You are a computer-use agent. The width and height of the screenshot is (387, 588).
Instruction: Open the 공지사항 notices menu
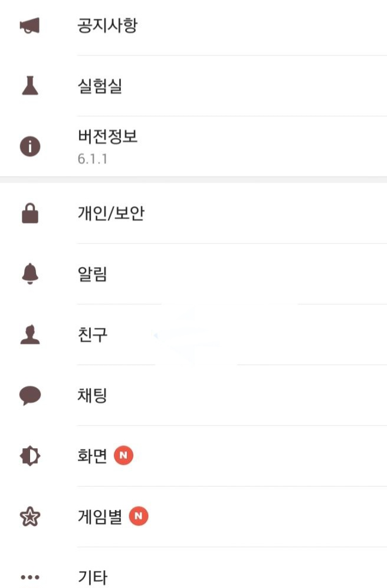107,26
